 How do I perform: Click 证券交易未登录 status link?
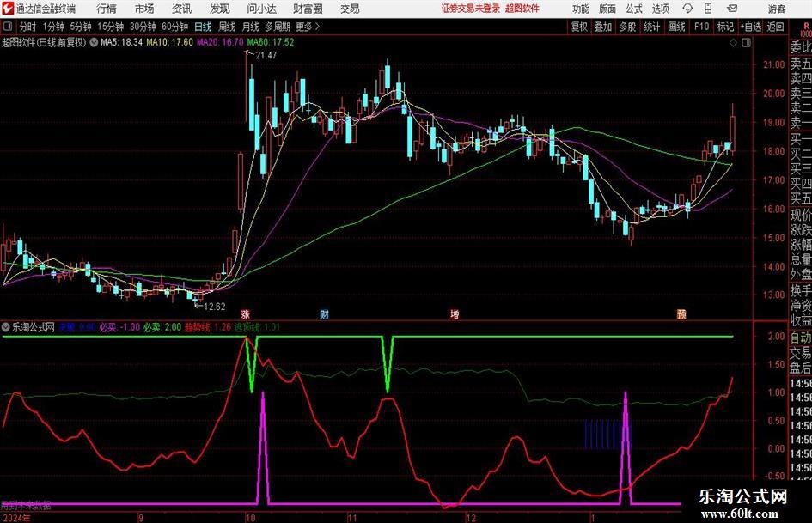pyautogui.click(x=471, y=9)
